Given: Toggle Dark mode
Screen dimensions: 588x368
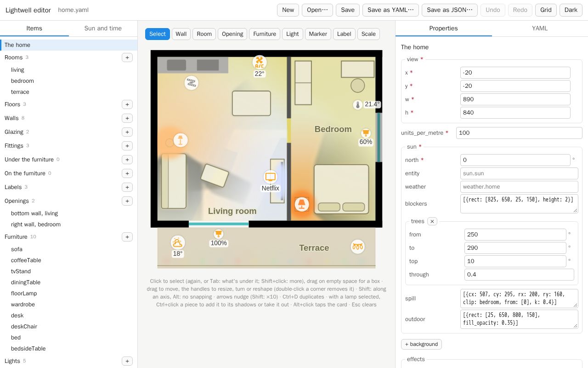Looking at the screenshot, I should 571,10.
